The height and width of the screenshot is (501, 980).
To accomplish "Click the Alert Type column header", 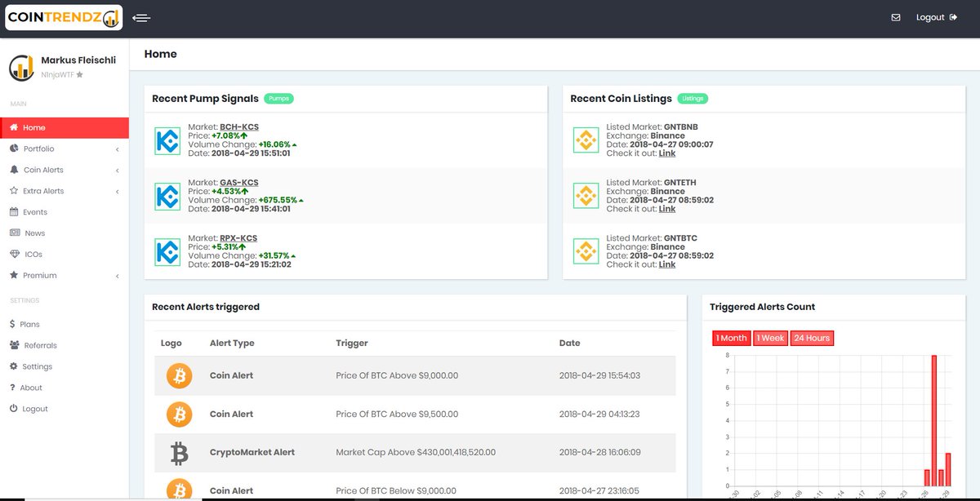I will [x=232, y=344].
